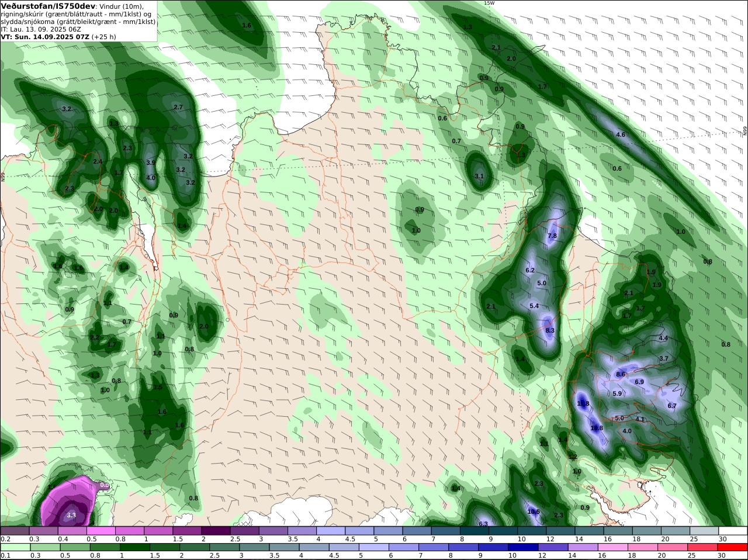Select the 6–7 periwinkle rain legend swatch
Image resolution: width=748 pixels, height=560 pixels.
pyautogui.click(x=403, y=547)
